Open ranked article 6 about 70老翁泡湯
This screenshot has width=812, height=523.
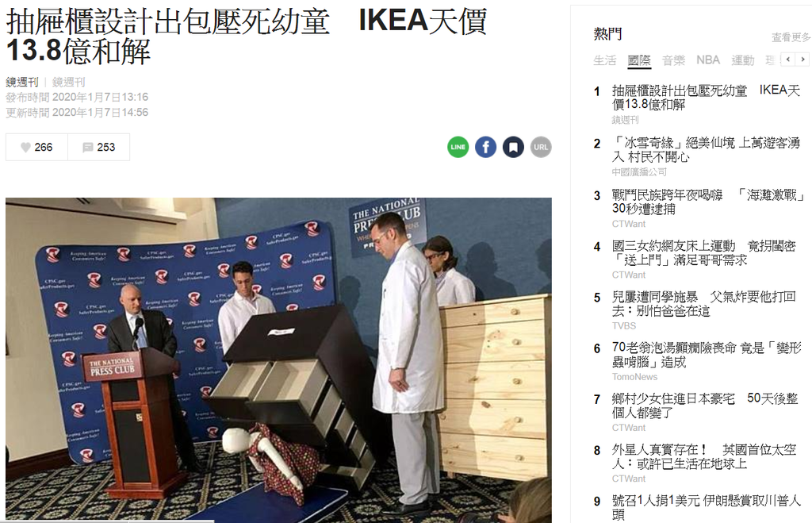click(x=707, y=355)
